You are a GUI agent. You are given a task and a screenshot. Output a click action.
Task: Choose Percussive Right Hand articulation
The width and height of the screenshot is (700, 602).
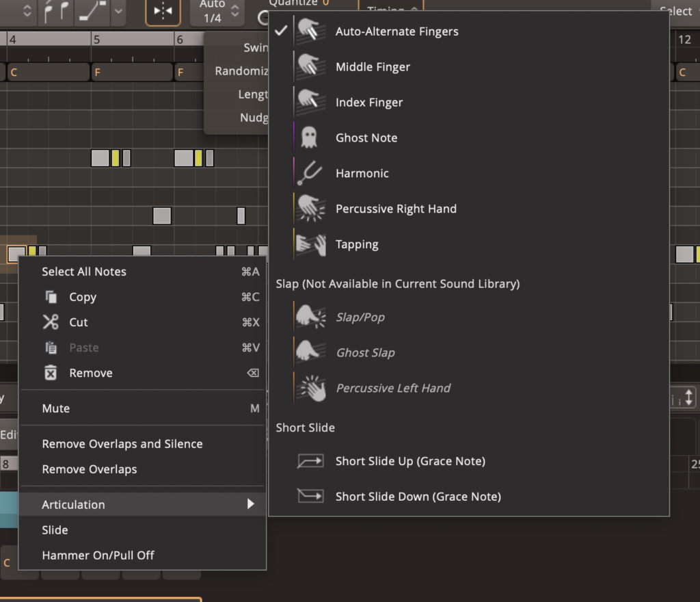tap(469, 209)
